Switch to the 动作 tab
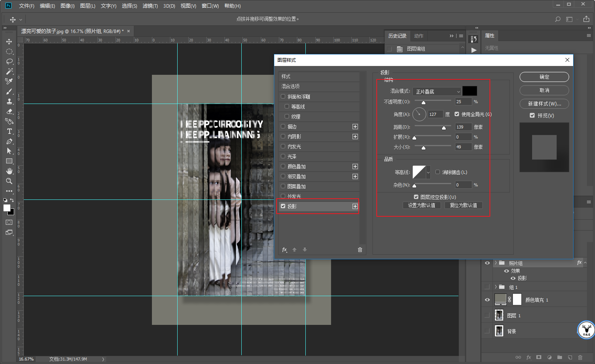Image resolution: width=595 pixels, height=364 pixels. [x=419, y=36]
